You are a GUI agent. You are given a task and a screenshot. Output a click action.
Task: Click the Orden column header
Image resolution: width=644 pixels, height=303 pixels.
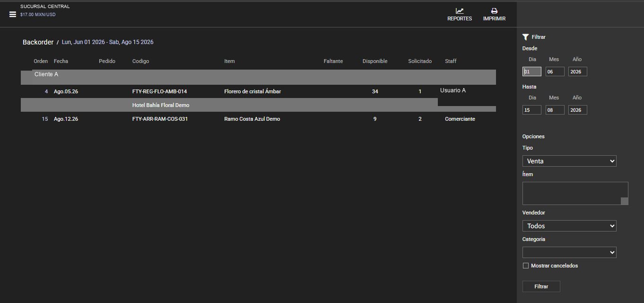click(x=41, y=61)
